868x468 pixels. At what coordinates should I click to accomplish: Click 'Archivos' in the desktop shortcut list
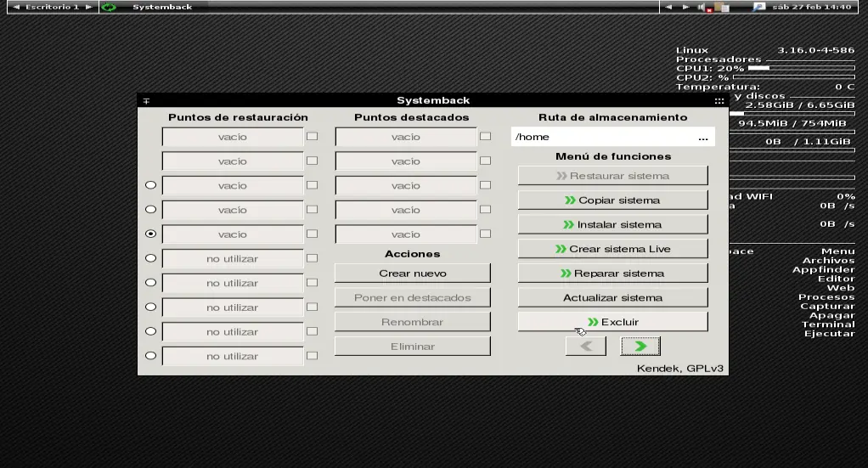tap(829, 260)
